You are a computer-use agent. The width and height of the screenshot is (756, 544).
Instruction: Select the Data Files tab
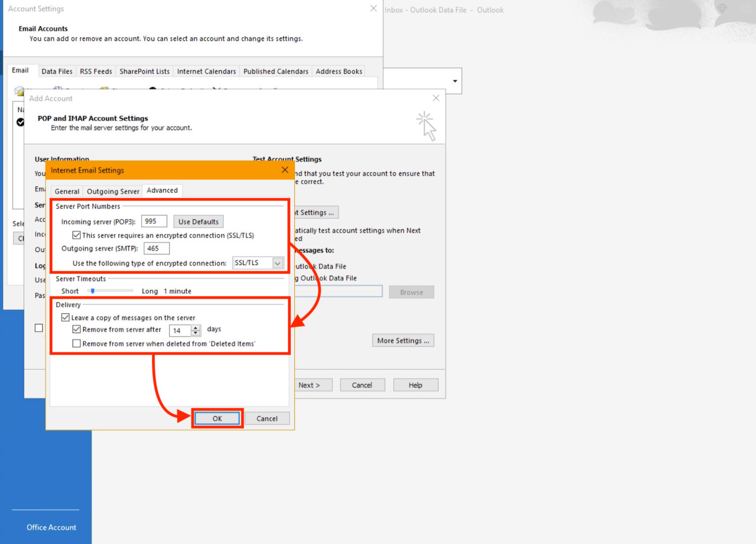point(57,72)
